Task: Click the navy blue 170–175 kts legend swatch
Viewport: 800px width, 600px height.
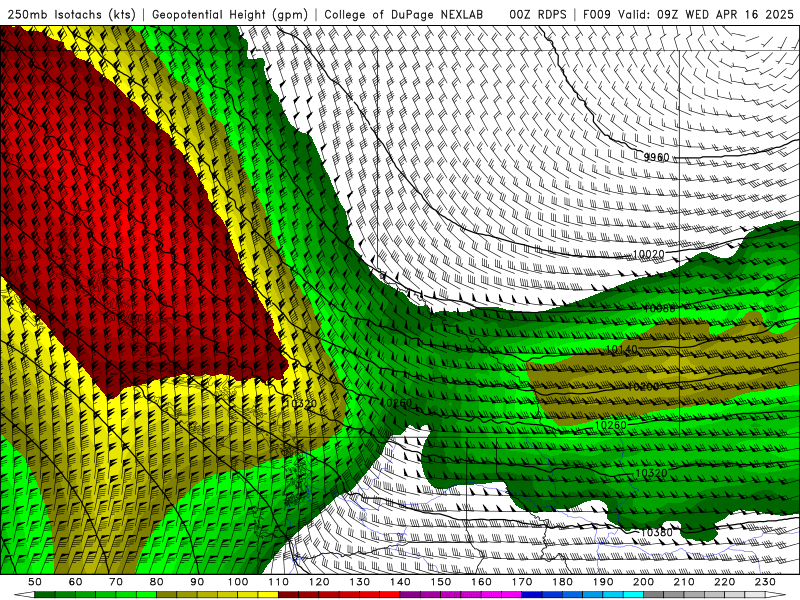Action: click(532, 595)
